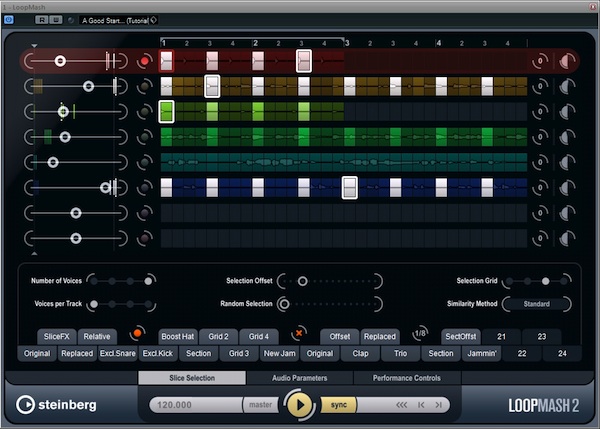Screen dimensions: 600x429
Task: Click teal track similarity gain slider handle
Action: click(x=53, y=162)
